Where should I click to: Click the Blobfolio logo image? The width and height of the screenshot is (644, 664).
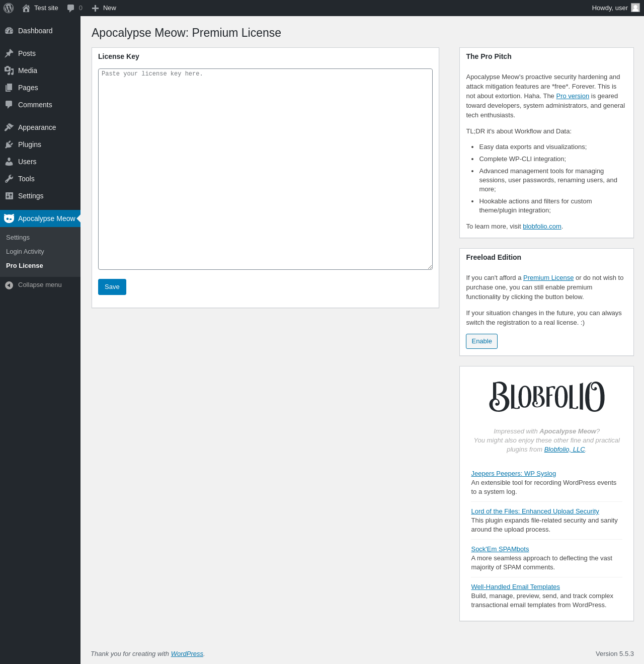(547, 396)
